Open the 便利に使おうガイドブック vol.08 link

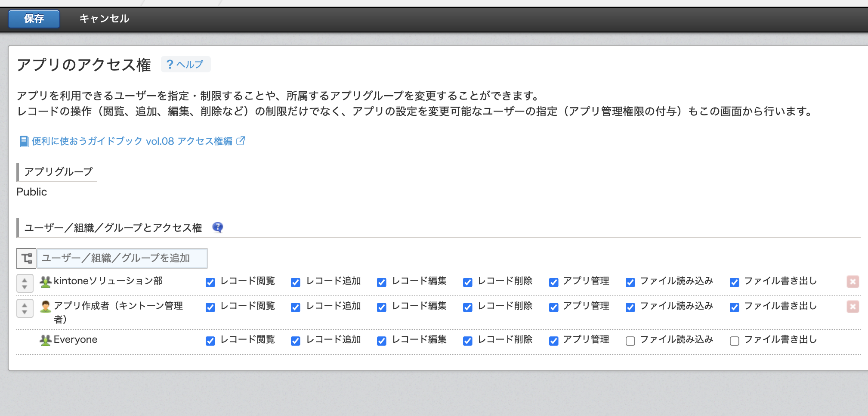[x=132, y=141]
